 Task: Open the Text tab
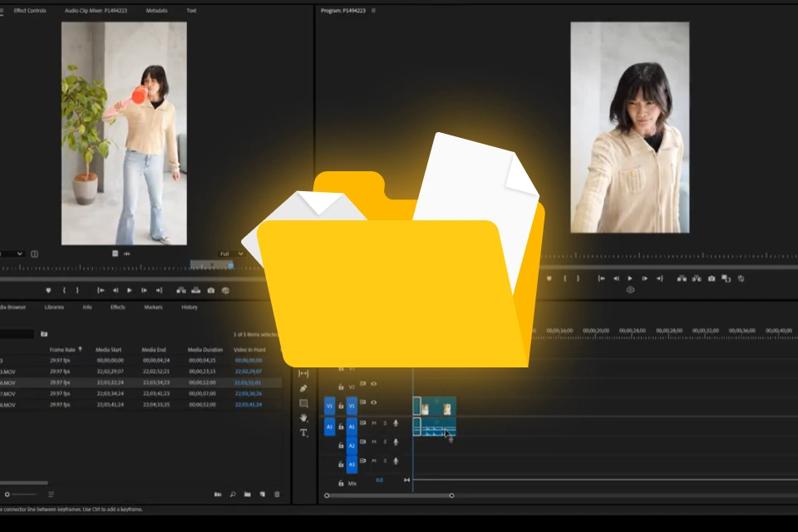click(x=191, y=10)
